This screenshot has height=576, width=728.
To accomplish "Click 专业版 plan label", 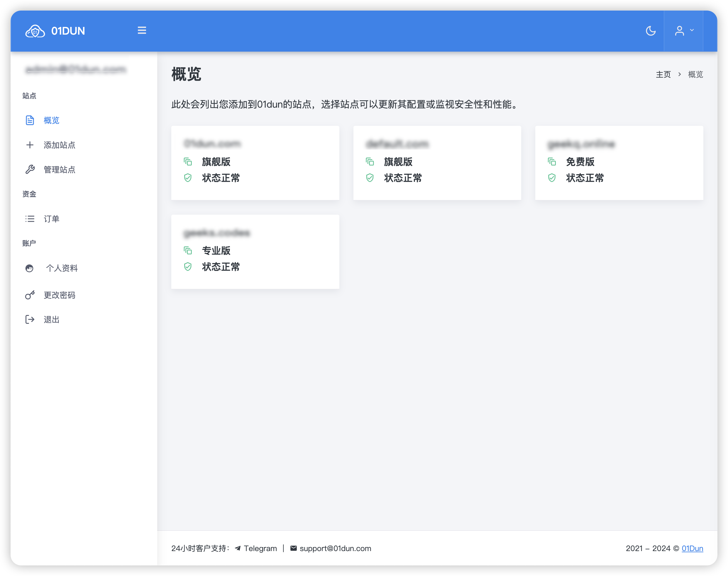I will pyautogui.click(x=216, y=250).
